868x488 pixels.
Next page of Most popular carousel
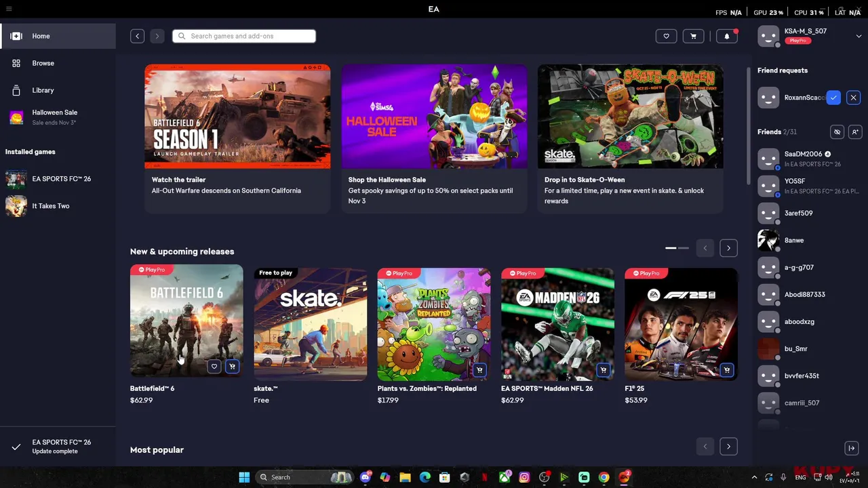[728, 447]
